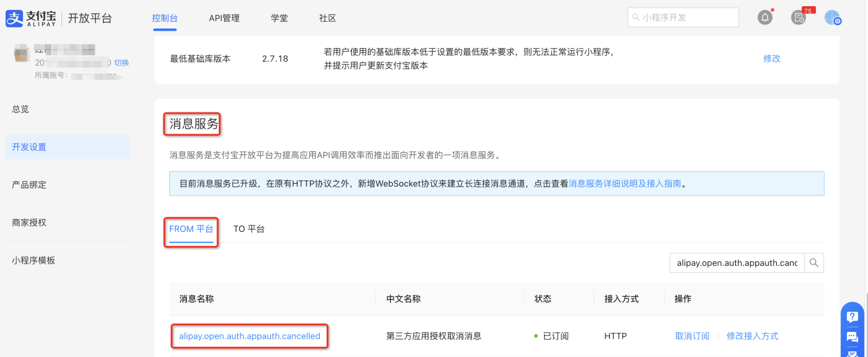Go to the 学堂 tab
Viewport: 868px width, 357px height.
279,18
